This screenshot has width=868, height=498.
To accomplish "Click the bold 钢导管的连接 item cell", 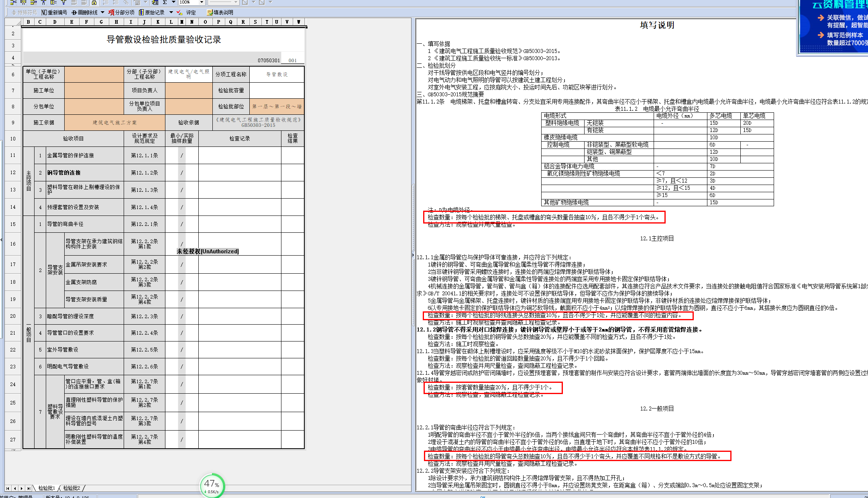I will (x=85, y=173).
